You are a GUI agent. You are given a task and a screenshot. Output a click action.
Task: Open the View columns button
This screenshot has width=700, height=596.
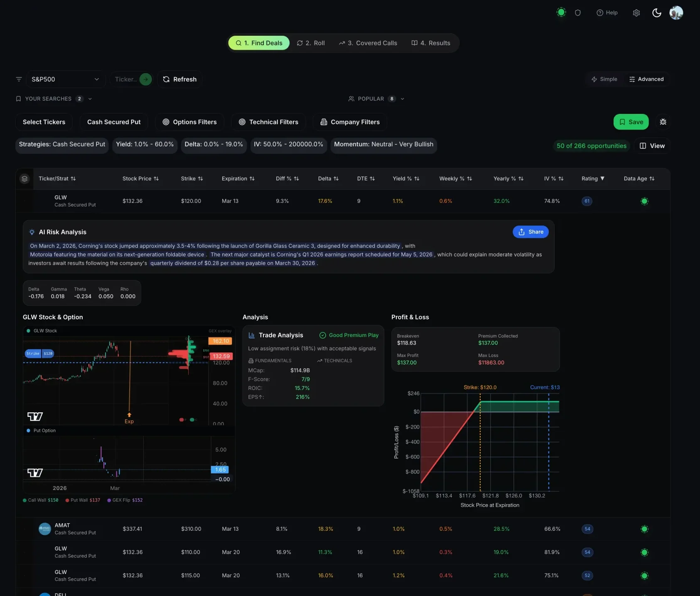(652, 146)
